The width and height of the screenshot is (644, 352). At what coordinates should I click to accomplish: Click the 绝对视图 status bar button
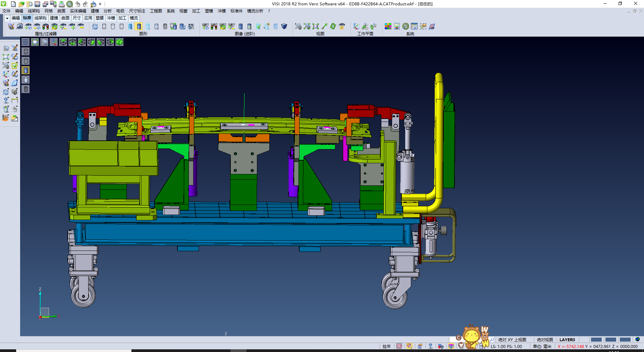click(545, 340)
